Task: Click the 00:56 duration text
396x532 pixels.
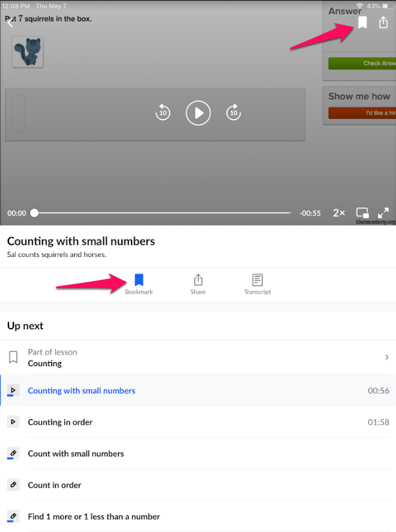Action: tap(379, 391)
